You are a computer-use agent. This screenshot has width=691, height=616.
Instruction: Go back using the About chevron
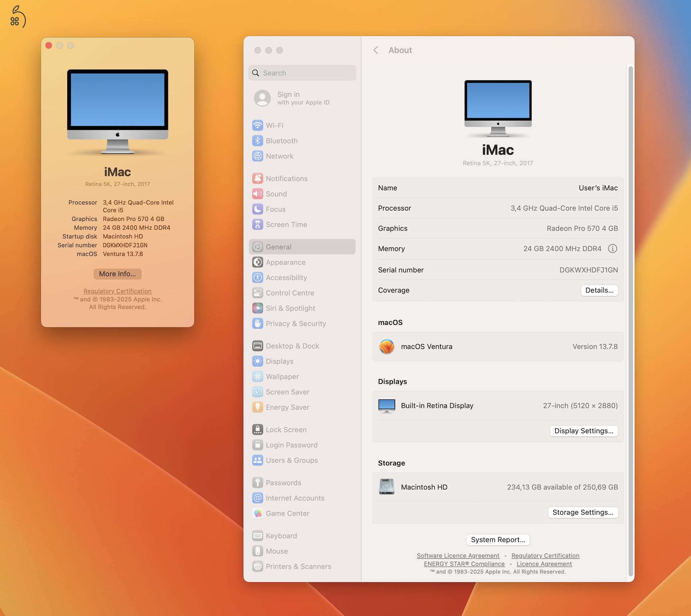pyautogui.click(x=376, y=50)
